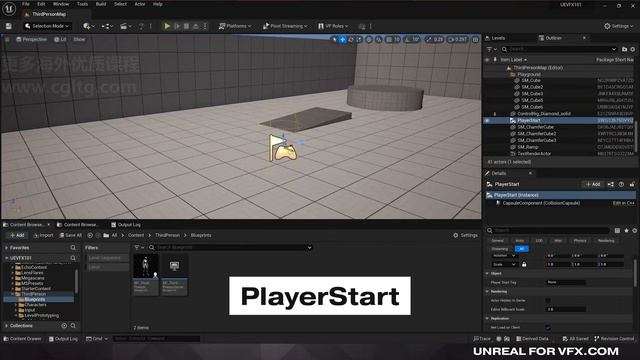Image resolution: width=640 pixels, height=360 pixels.
Task: Open the VP Roles dropdown
Action: click(333, 26)
